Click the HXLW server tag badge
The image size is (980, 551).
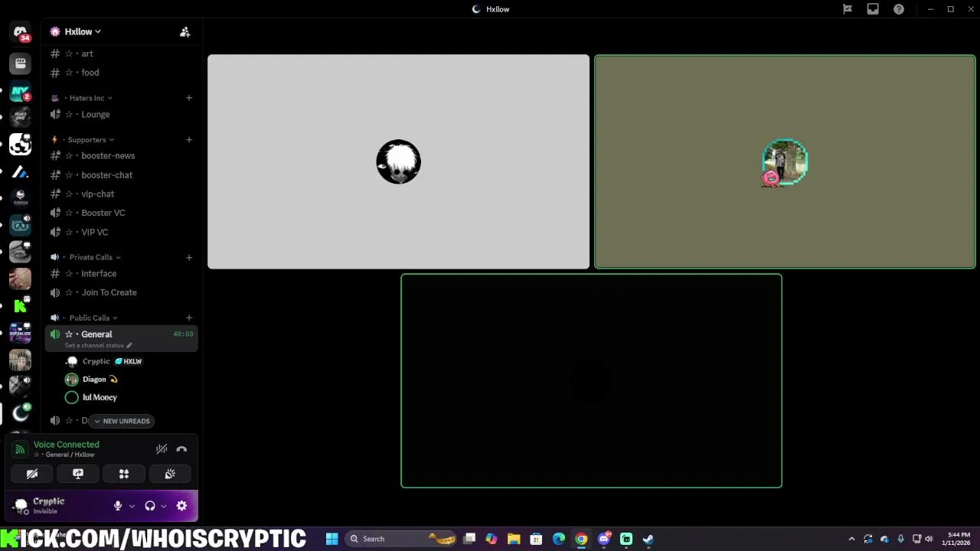point(129,361)
